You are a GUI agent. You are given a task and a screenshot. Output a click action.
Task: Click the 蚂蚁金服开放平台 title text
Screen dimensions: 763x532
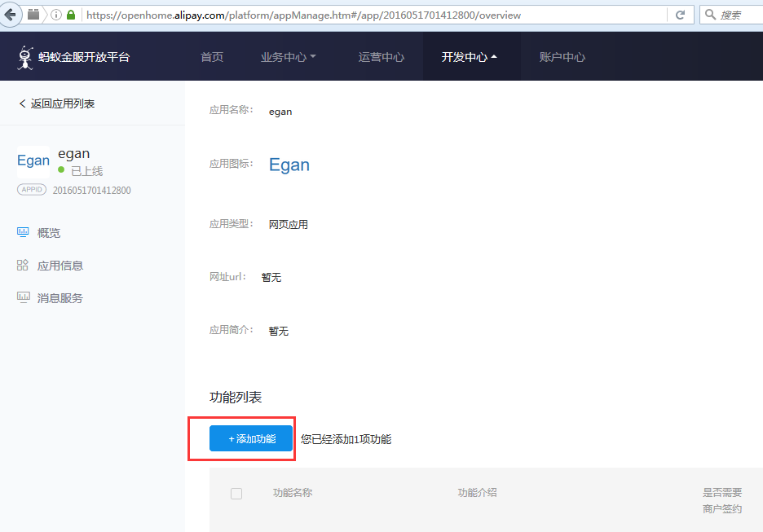(x=84, y=57)
